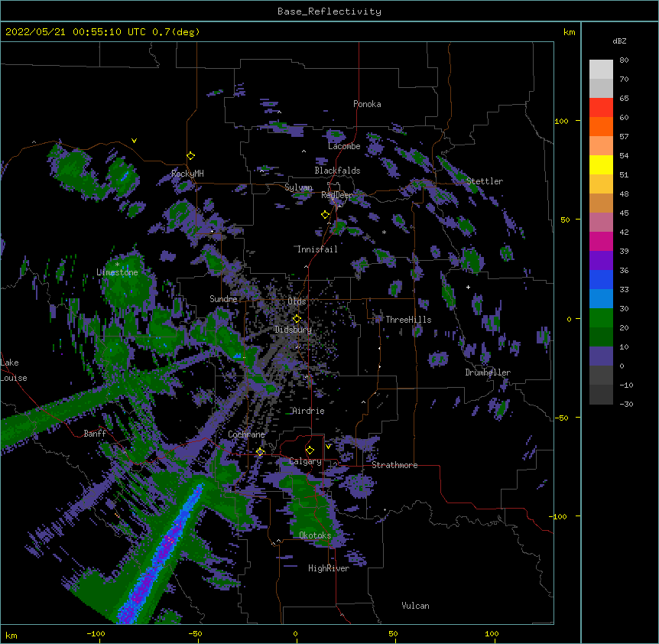Click the 100 tick on vertical axis
Image resolution: width=659 pixels, height=644 pixels.
click(x=561, y=121)
